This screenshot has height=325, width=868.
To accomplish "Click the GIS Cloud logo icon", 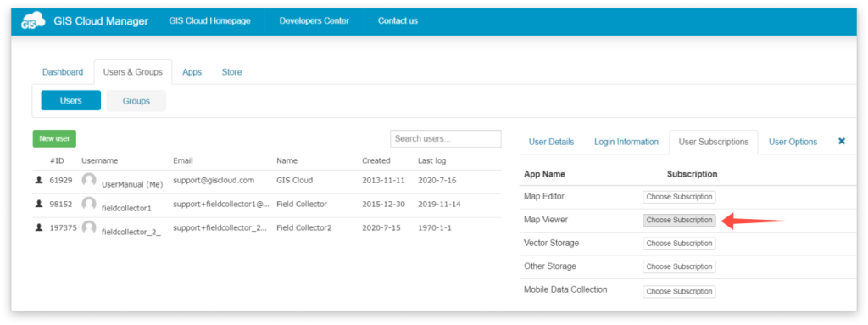I will click(x=33, y=21).
